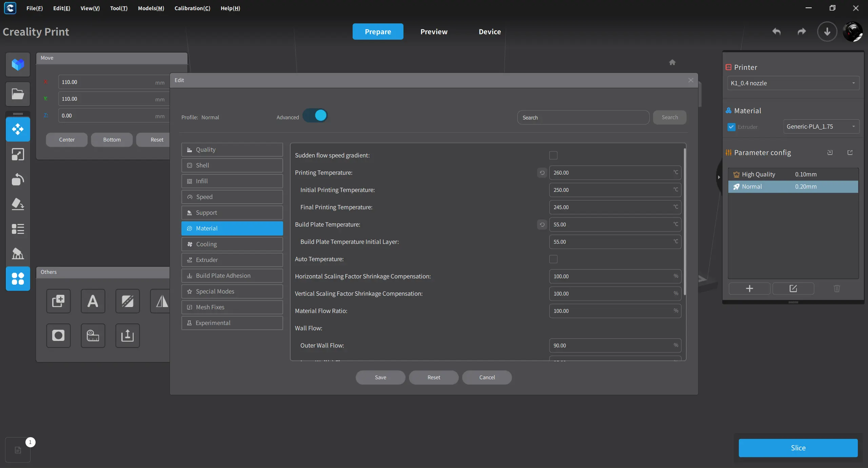
Task: Select the High Quality 0.10mm profile
Action: click(793, 175)
